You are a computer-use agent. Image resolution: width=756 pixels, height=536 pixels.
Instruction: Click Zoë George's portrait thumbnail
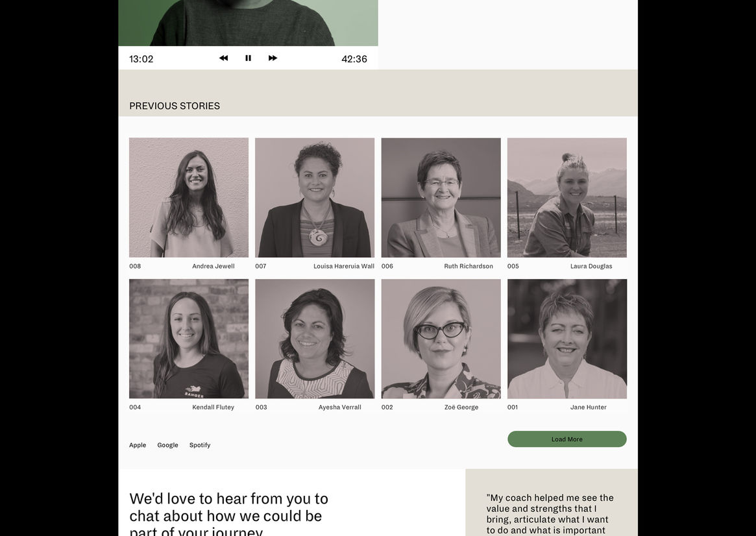[x=441, y=339]
